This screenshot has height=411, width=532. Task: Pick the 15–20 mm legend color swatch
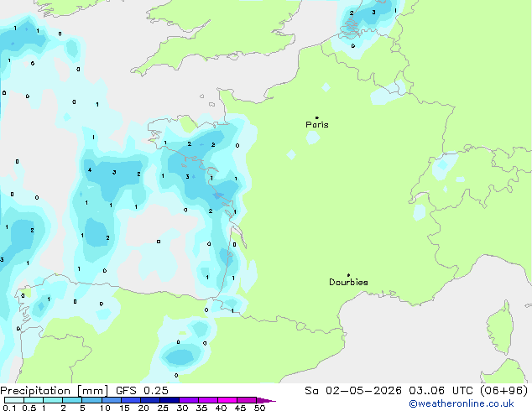[x=131, y=400]
